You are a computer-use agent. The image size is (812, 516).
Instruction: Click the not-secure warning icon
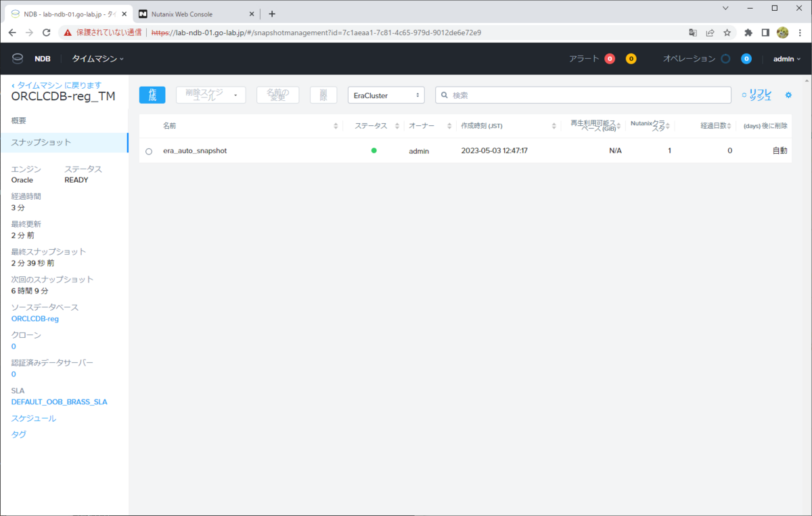tap(66, 33)
